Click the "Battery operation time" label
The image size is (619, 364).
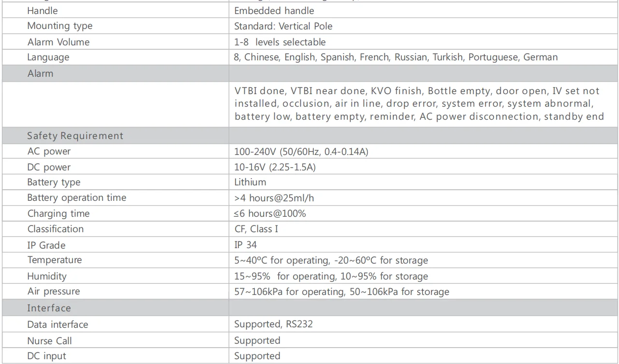point(77,198)
